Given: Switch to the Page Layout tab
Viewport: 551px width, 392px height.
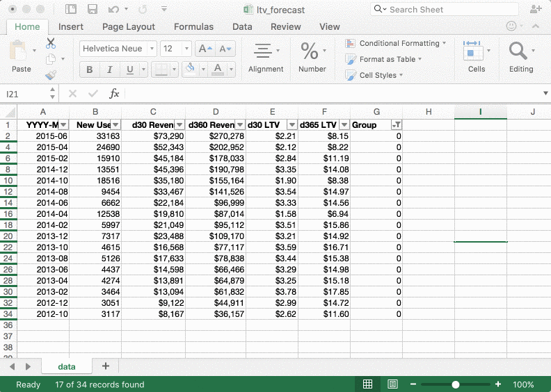Looking at the screenshot, I should click(x=129, y=26).
